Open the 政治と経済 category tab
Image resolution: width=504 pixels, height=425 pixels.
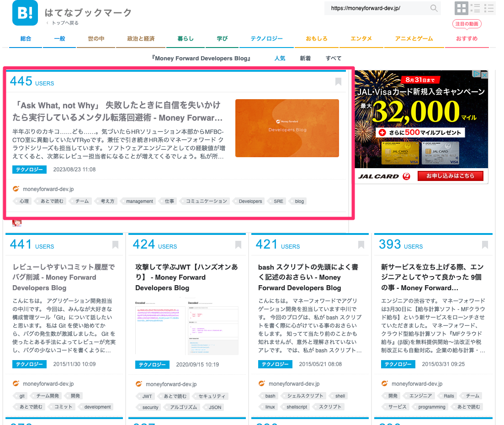141,38
